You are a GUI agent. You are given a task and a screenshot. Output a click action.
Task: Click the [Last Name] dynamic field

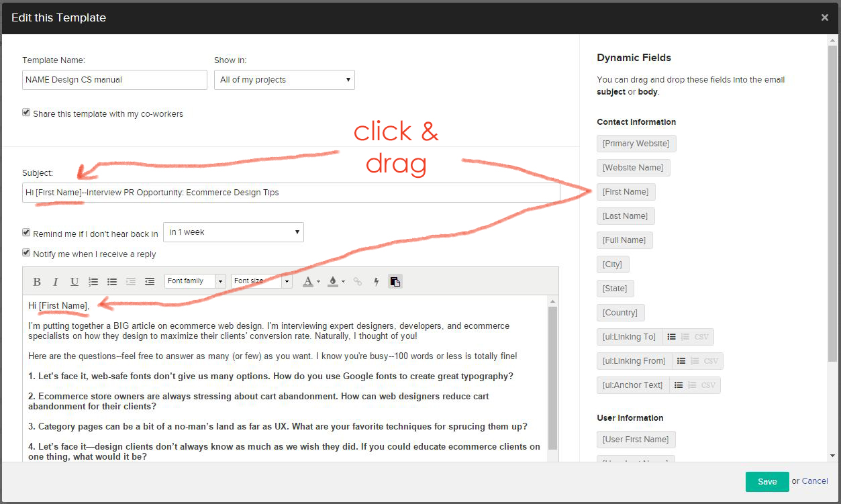[626, 216]
